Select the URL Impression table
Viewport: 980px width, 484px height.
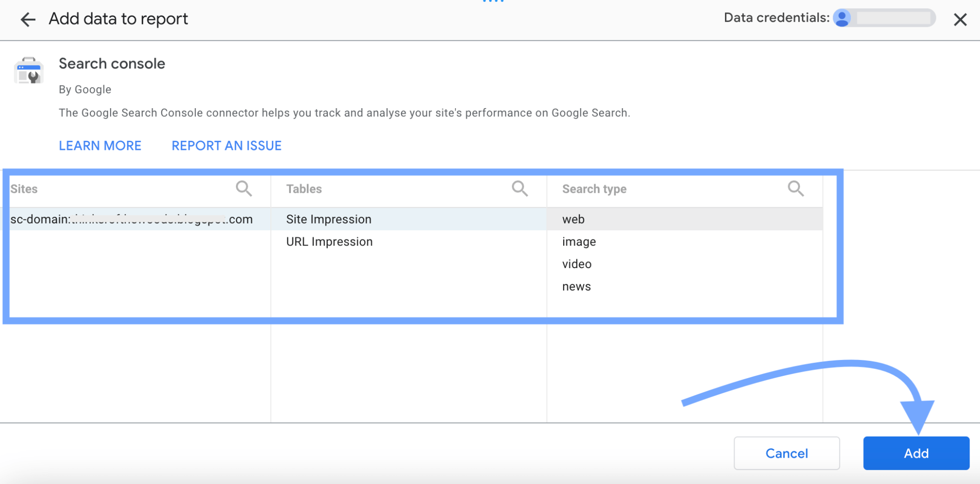(329, 241)
